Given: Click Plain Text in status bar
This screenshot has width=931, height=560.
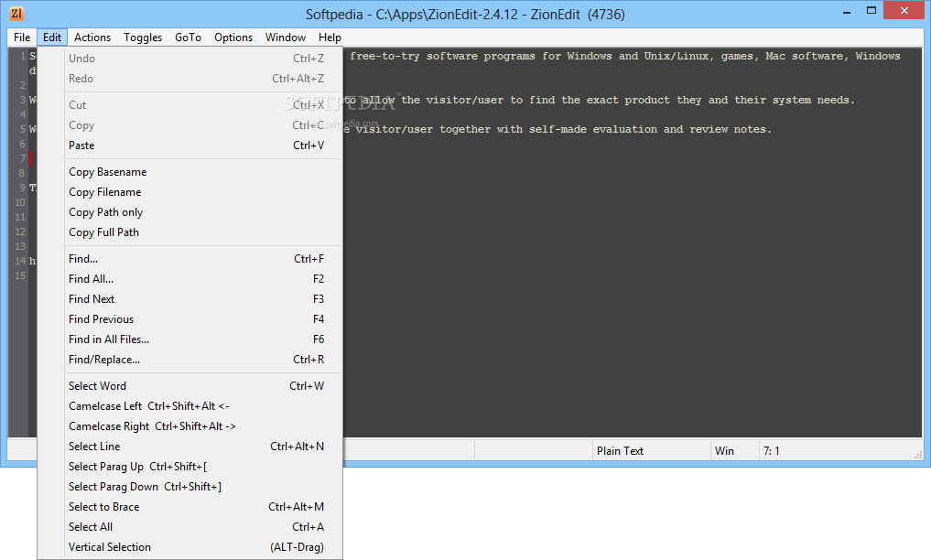Looking at the screenshot, I should (x=620, y=451).
